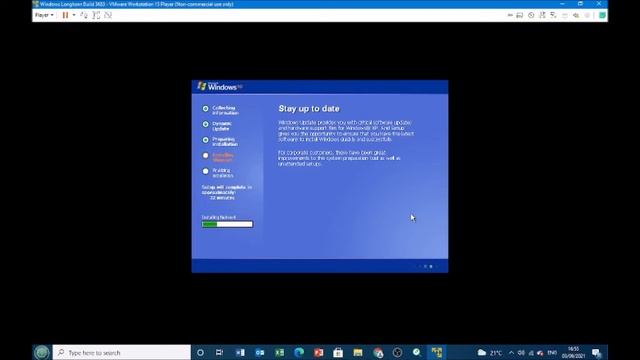Click the network adapter device icon in VMware toolbar
Screen dimensions: 640x360
click(542, 15)
